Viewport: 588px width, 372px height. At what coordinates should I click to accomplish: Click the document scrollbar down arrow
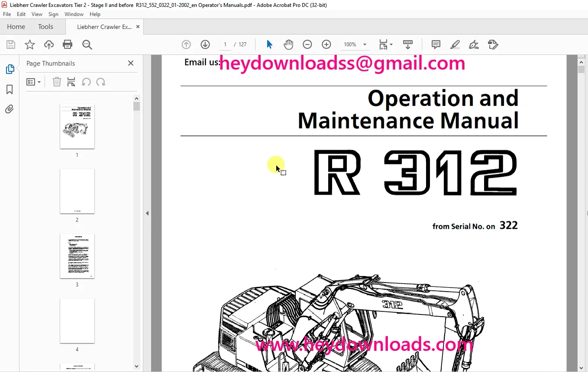click(x=581, y=368)
